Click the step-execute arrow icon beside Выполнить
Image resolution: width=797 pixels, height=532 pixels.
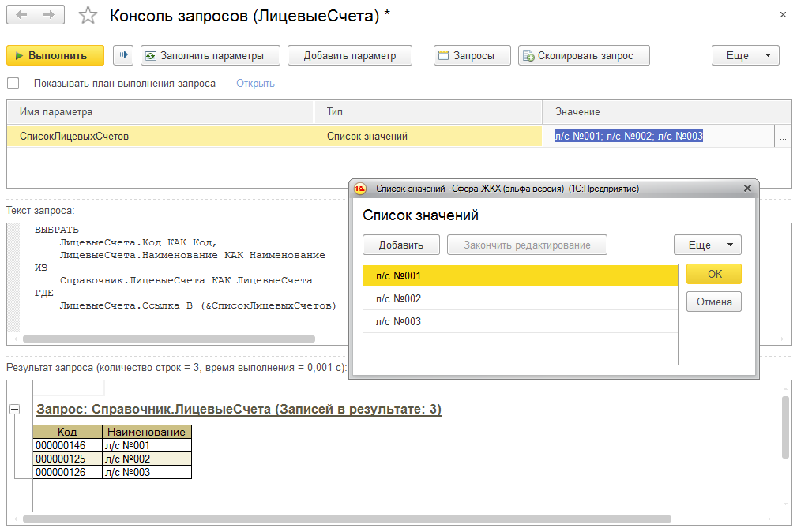coord(123,55)
